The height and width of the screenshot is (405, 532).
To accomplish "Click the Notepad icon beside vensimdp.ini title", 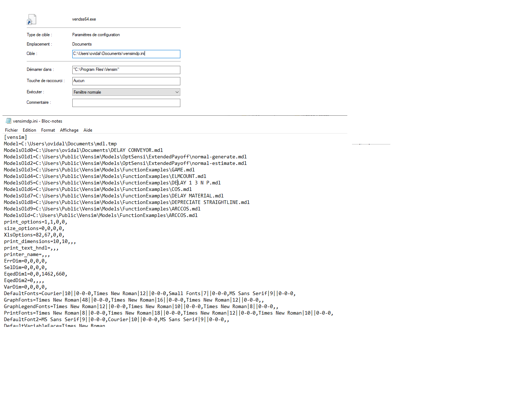I will coord(8,121).
